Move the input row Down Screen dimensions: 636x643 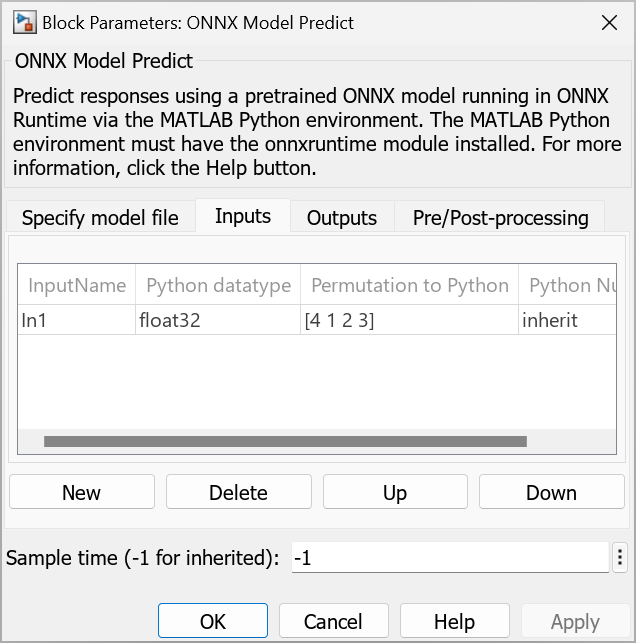(x=551, y=492)
